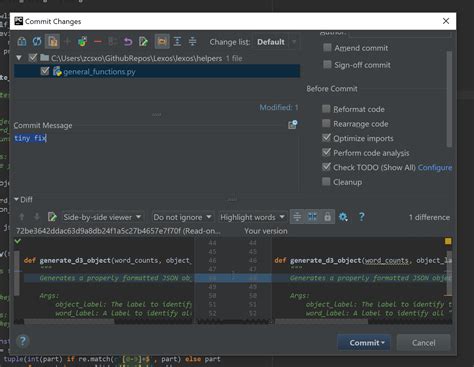The width and height of the screenshot is (474, 367).
Task: Open the Side-by-side viewer dropdown
Action: [102, 217]
